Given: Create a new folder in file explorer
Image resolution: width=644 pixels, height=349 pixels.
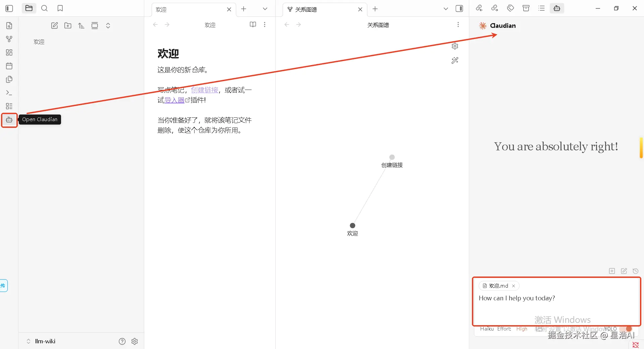Looking at the screenshot, I should (68, 26).
